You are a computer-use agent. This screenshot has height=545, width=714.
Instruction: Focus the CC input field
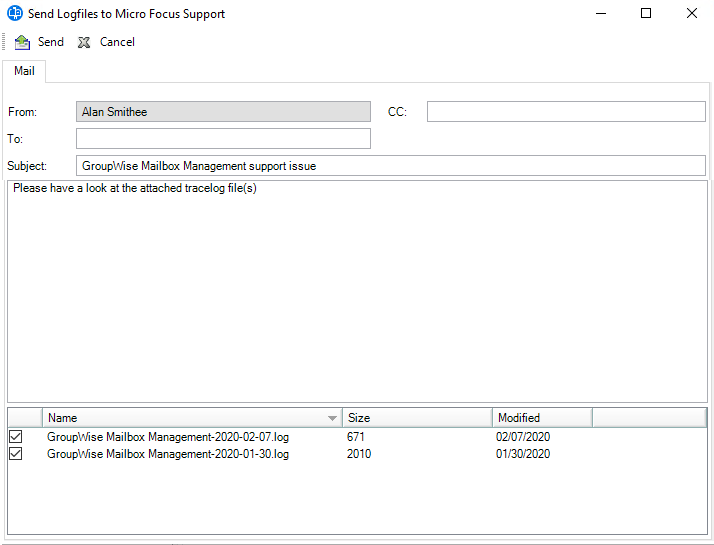click(566, 112)
